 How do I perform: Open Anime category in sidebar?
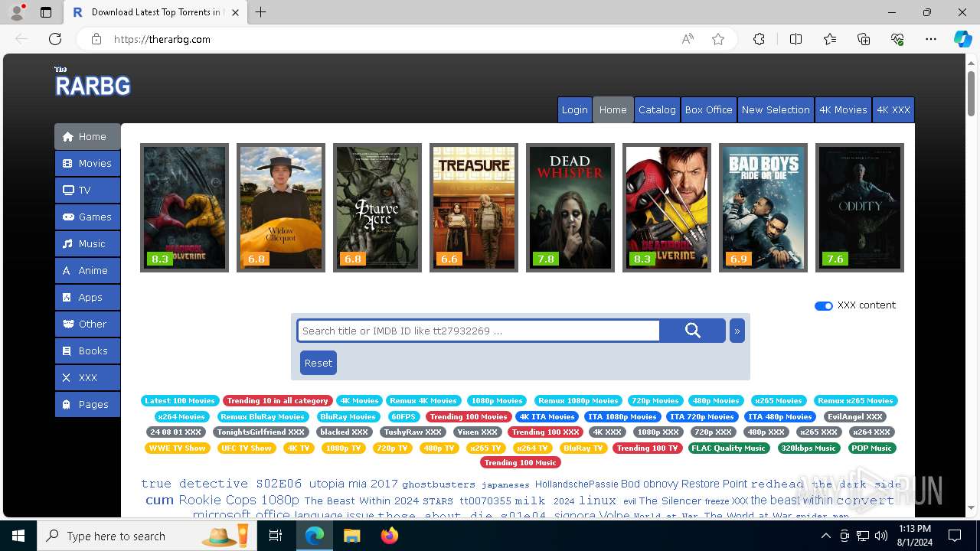point(87,270)
